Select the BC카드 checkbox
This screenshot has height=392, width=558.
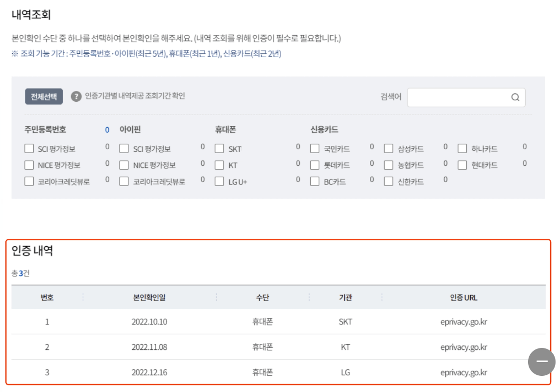click(314, 180)
